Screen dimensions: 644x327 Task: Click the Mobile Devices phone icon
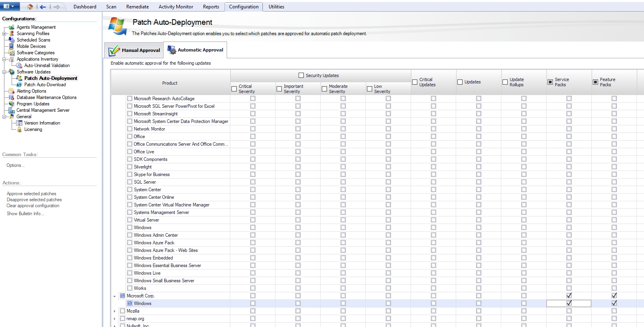coord(12,46)
